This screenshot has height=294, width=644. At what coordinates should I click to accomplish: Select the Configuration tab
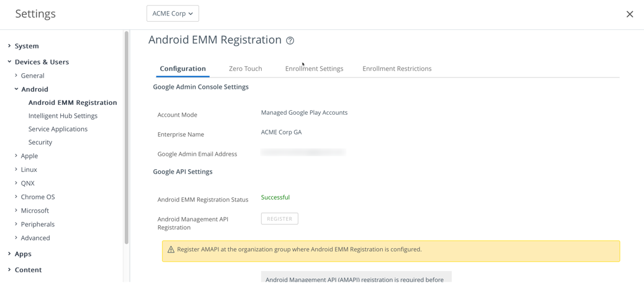click(182, 69)
